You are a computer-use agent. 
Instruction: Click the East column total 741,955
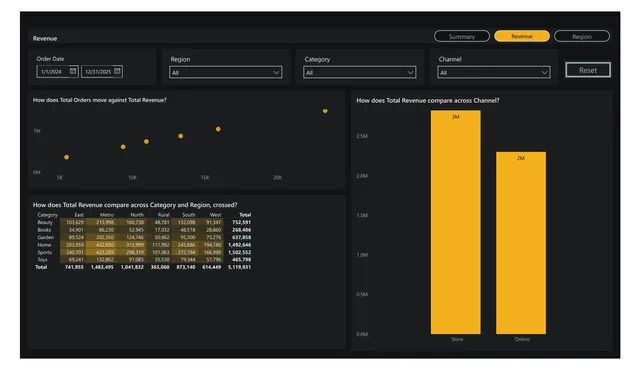(x=74, y=267)
